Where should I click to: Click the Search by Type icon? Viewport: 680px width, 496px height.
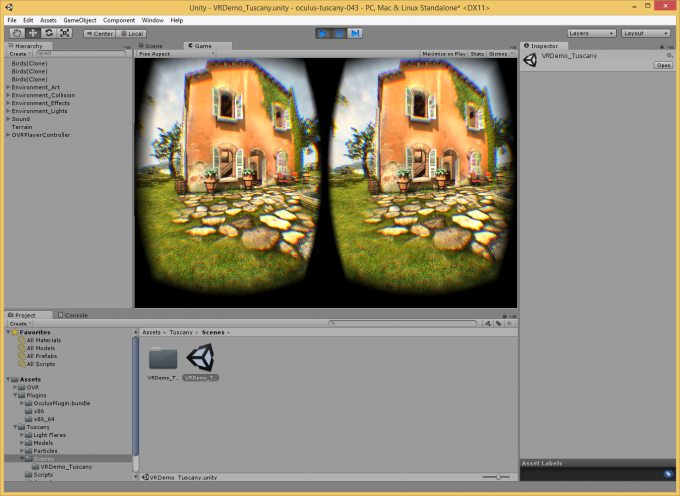(488, 323)
